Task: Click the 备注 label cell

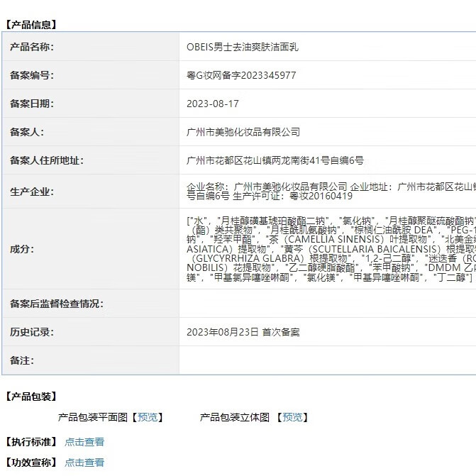Action: click(x=91, y=360)
